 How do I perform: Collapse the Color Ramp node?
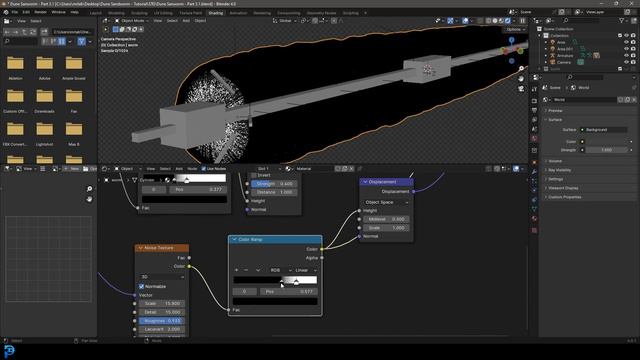(x=234, y=240)
